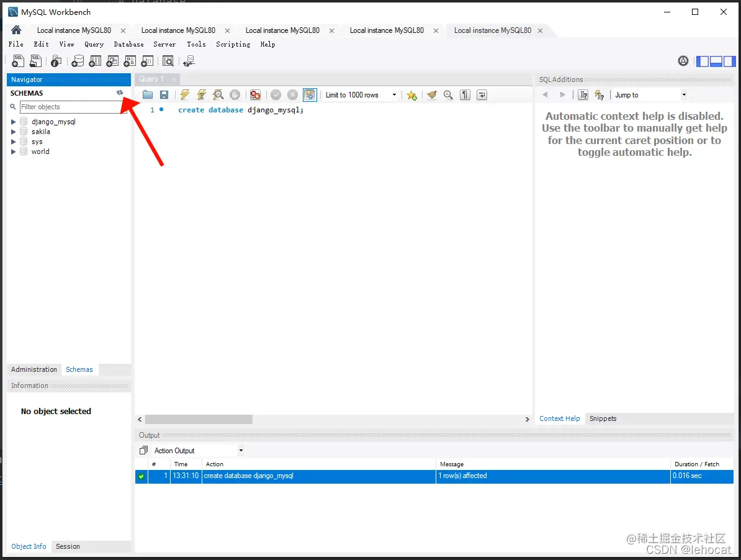Run EXPLAIN on current statement
Screen dimensions: 741x560
click(218, 95)
